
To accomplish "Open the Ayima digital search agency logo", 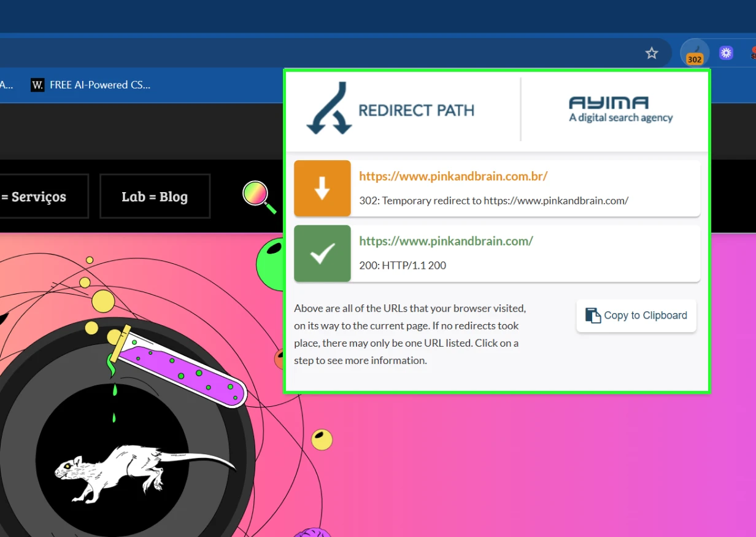I will (620, 109).
